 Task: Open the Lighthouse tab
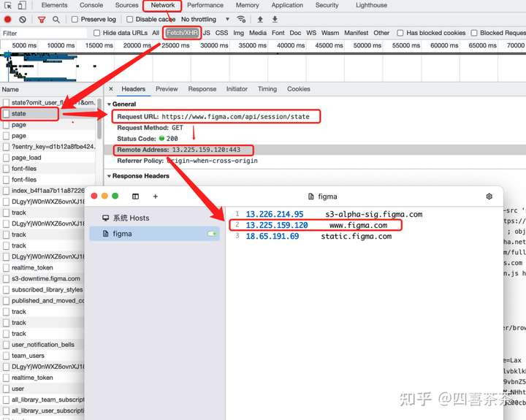pyautogui.click(x=371, y=5)
